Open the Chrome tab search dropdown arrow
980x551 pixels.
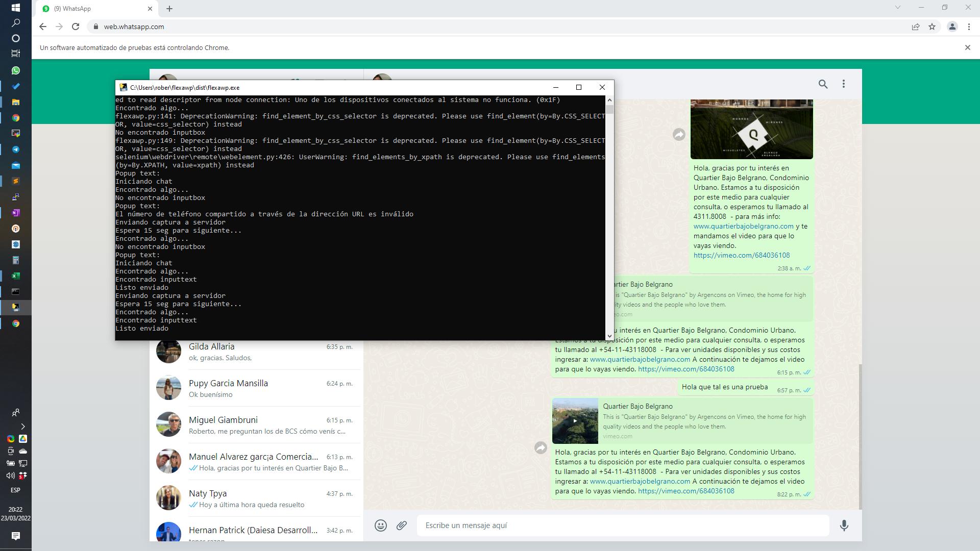tap(898, 8)
